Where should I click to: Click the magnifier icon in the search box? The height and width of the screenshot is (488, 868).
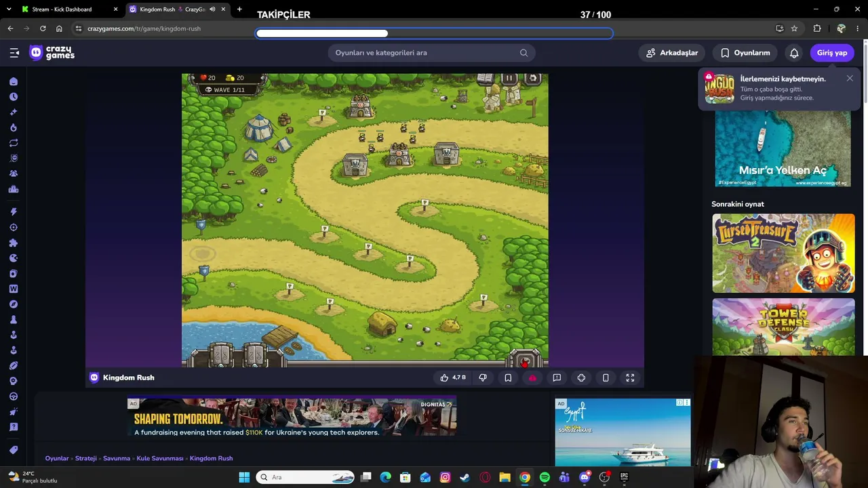click(524, 53)
